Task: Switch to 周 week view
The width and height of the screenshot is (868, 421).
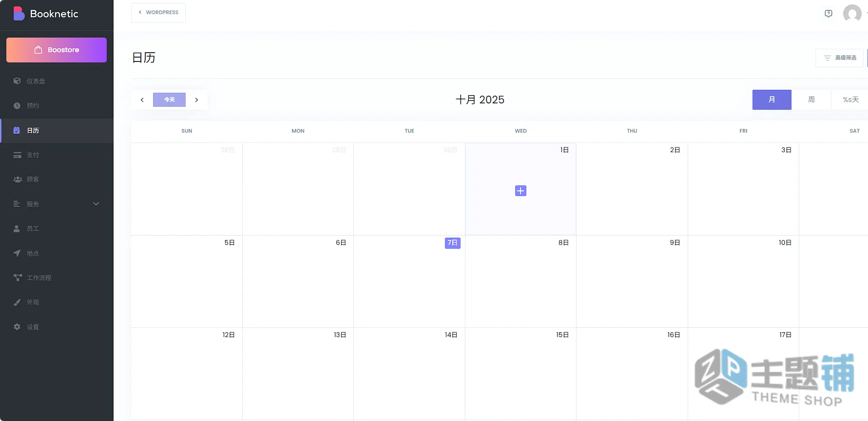Action: click(811, 100)
